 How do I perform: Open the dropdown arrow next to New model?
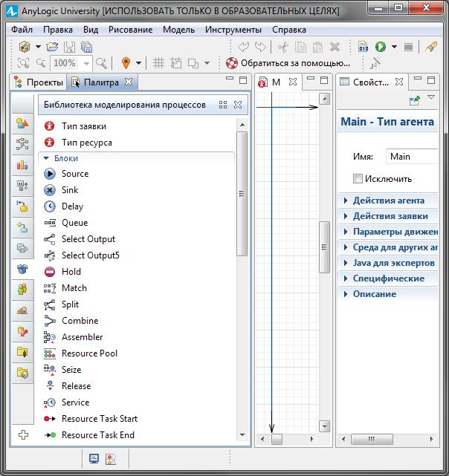[x=39, y=47]
